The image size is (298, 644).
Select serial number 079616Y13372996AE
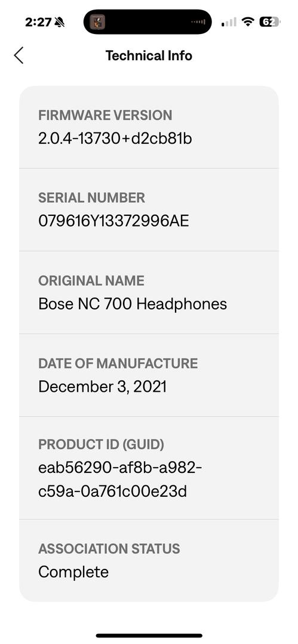coord(113,221)
